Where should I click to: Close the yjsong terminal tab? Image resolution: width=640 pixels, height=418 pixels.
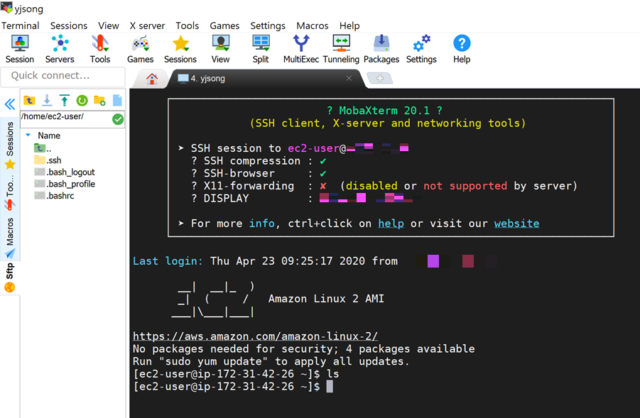click(x=349, y=78)
